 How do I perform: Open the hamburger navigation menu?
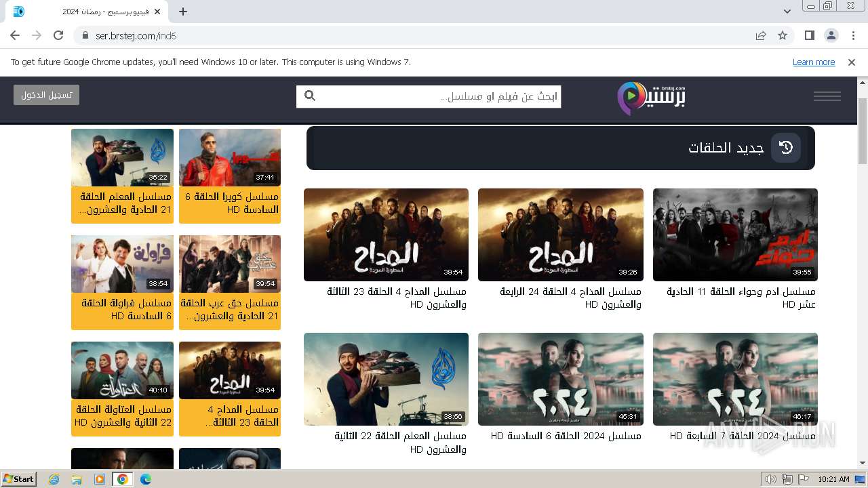827,96
